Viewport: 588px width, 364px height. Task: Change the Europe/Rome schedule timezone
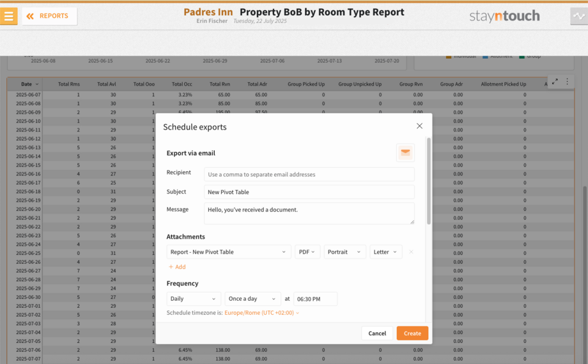tap(261, 313)
